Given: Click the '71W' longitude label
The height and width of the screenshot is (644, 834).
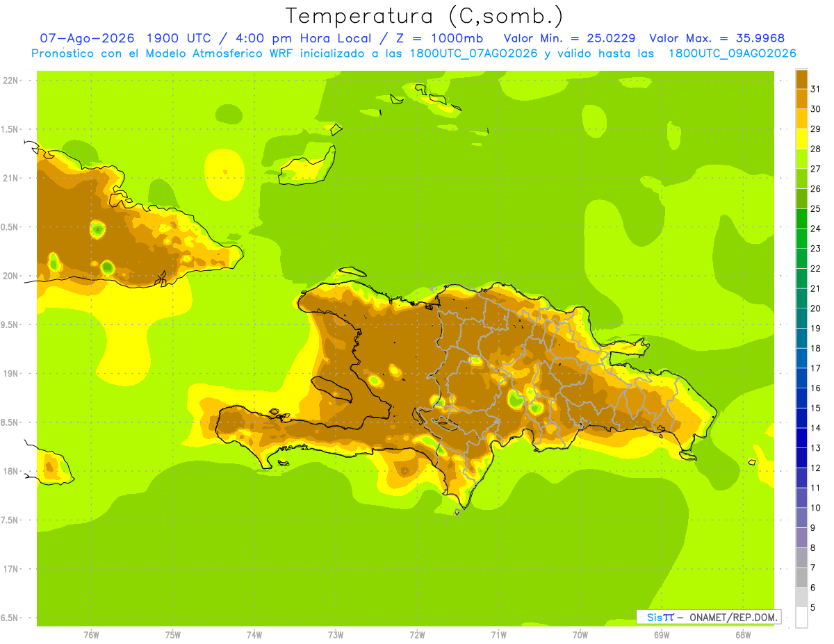Looking at the screenshot, I should 498,635.
